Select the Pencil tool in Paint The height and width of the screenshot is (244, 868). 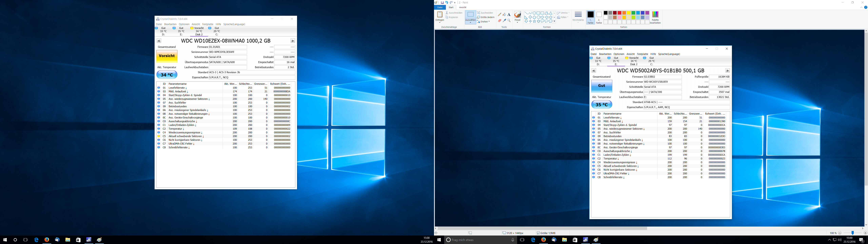click(x=500, y=15)
